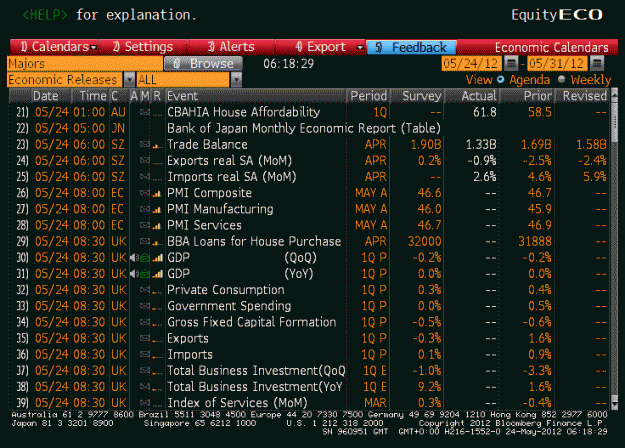The height and width of the screenshot is (448, 625).
Task: Click the Majors input field
Action: pyautogui.click(x=85, y=63)
